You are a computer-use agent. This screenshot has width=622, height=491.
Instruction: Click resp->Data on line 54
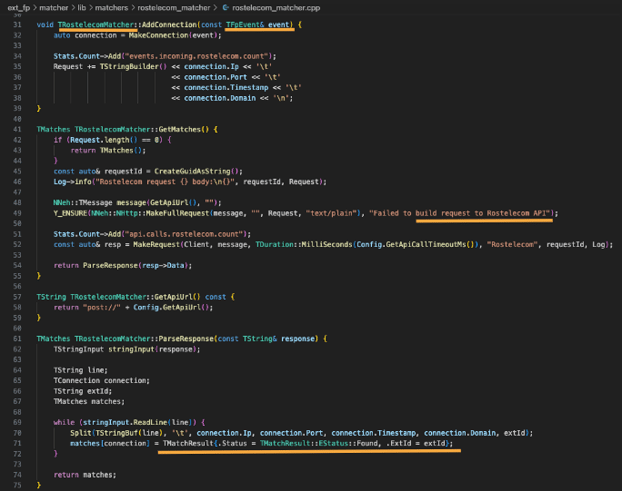click(x=163, y=265)
